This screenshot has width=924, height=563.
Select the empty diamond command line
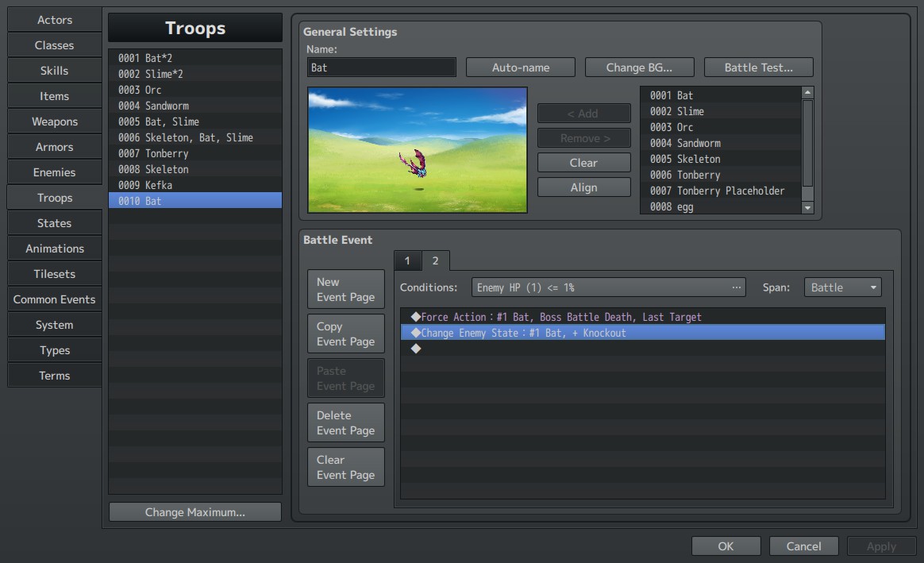[643, 349]
